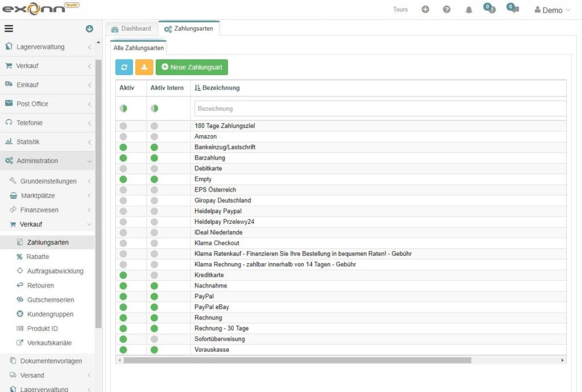Open Rabatte percent icon item
The width and height of the screenshot is (582, 392).
[20, 257]
